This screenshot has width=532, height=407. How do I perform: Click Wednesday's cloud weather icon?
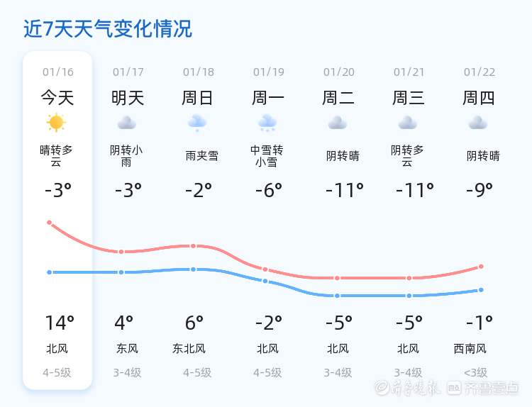pos(408,123)
